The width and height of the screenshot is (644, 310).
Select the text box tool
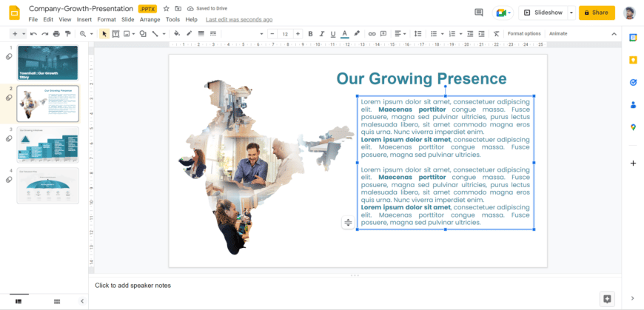(x=115, y=34)
